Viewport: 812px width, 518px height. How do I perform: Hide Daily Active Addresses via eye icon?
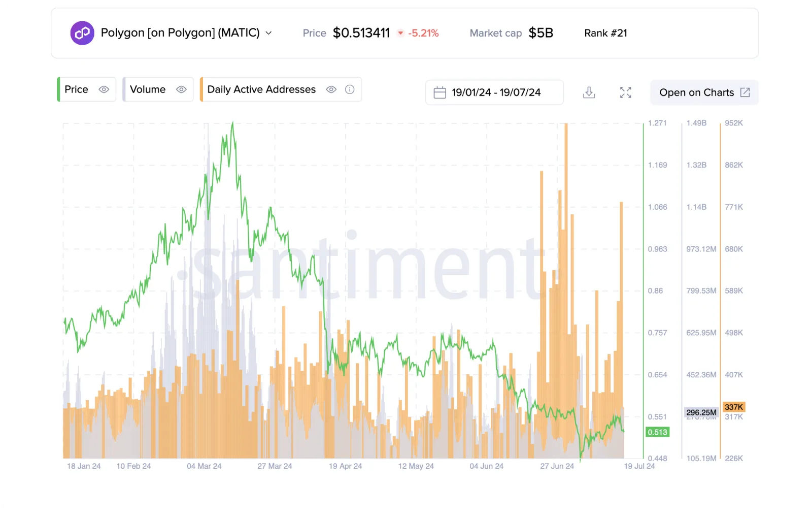click(x=331, y=89)
